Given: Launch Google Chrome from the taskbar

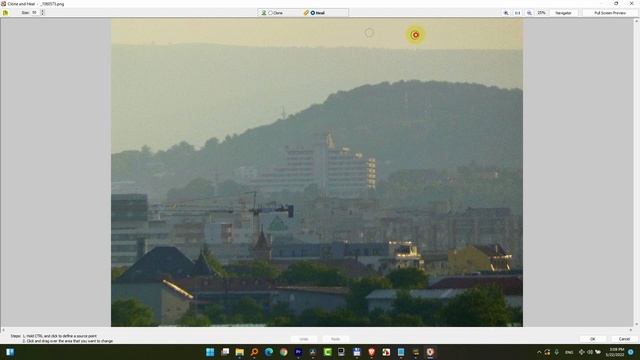Looking at the screenshot, I should pyautogui.click(x=283, y=352).
